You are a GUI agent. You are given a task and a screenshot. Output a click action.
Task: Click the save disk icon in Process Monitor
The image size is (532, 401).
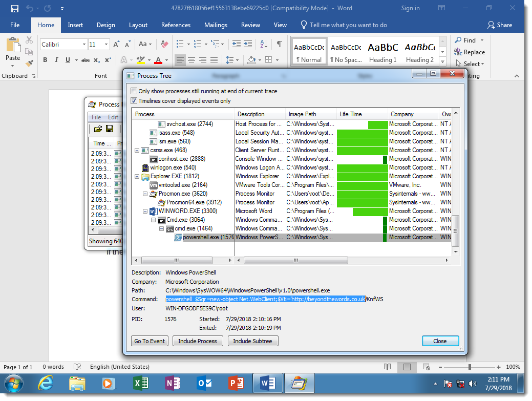point(110,129)
